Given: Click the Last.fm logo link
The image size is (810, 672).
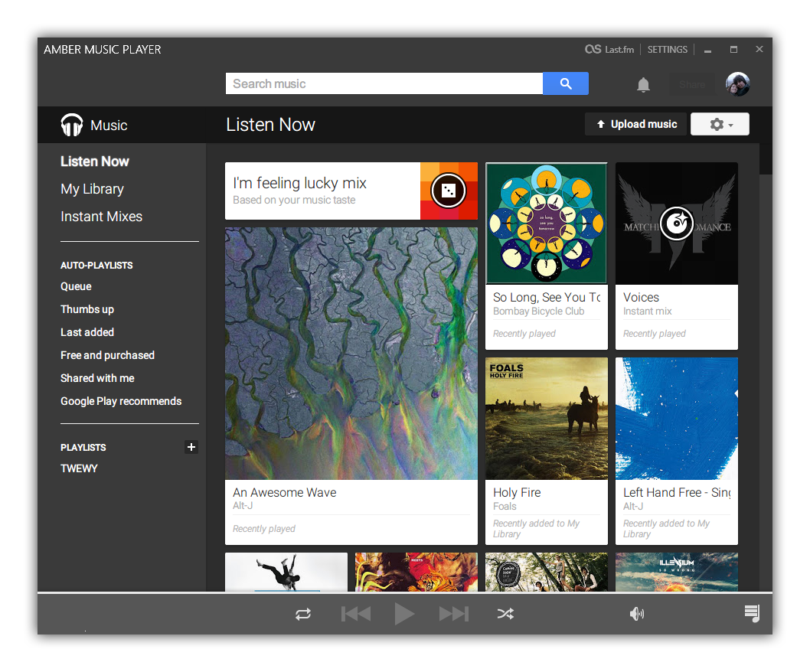Looking at the screenshot, I should [x=609, y=50].
